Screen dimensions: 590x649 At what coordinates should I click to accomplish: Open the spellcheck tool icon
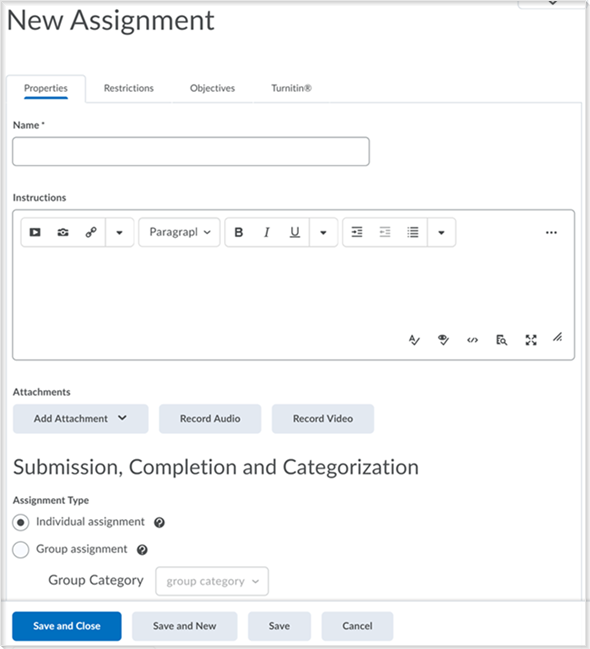(414, 340)
